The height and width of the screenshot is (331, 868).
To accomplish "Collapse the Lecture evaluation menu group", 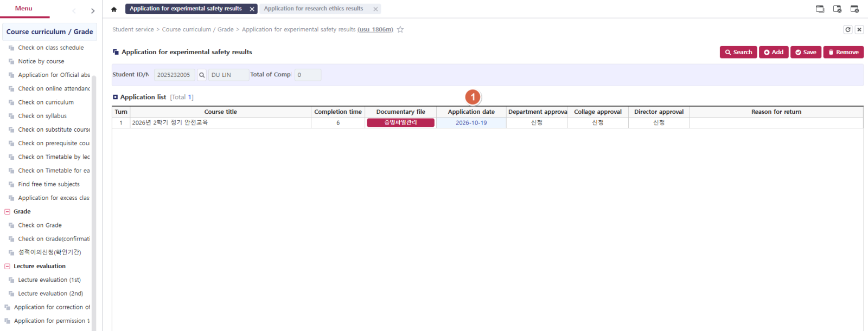I will point(7,267).
